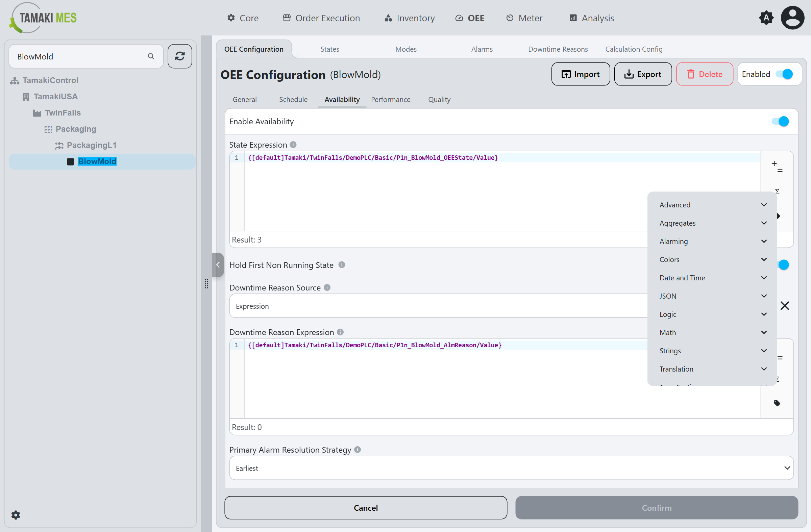This screenshot has width=811, height=532.
Task: Open the Quality sub-tab
Action: (439, 99)
